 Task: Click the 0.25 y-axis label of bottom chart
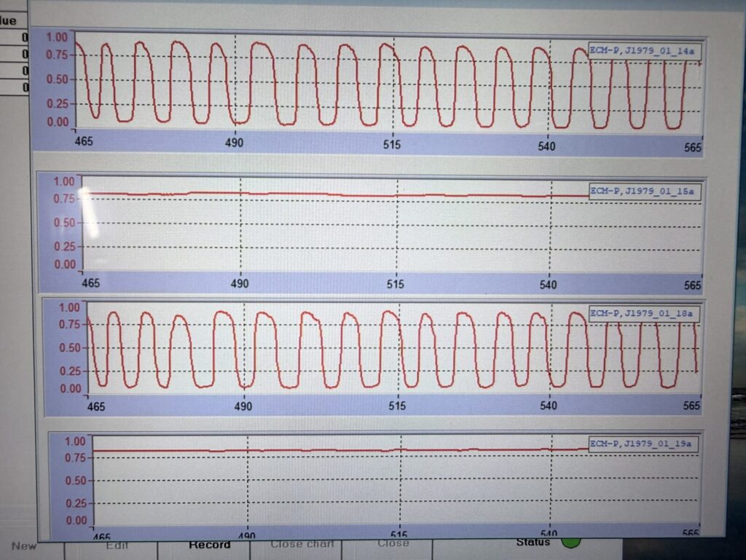76,503
